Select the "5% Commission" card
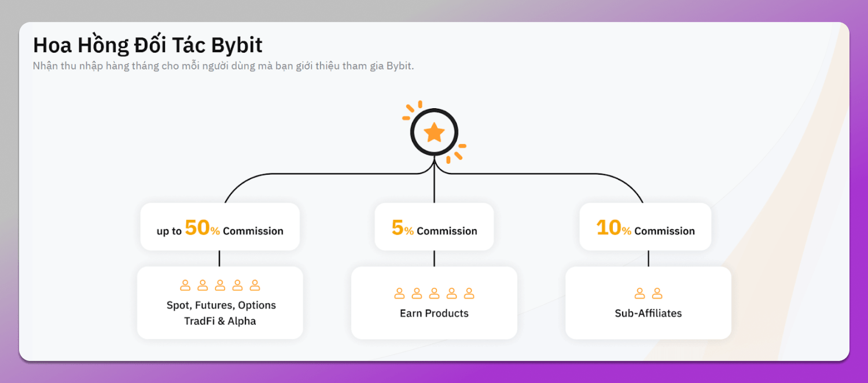 tap(434, 227)
